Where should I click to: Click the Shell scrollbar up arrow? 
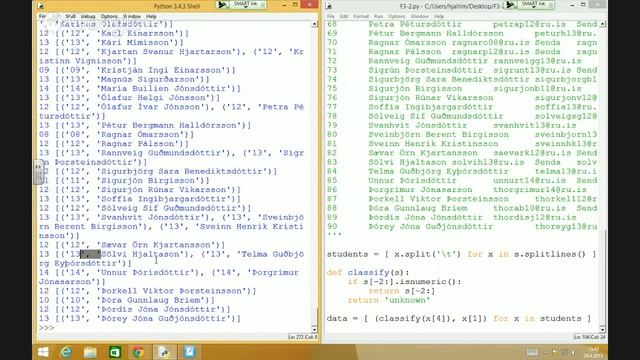point(314,24)
